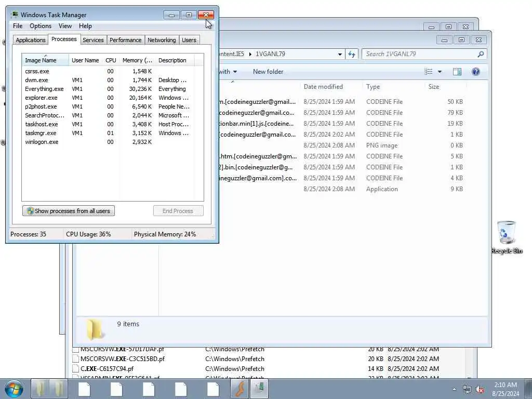Screen dimensions: 532x399
Task: Show hidden system tray icons arrow
Action: [454, 390]
